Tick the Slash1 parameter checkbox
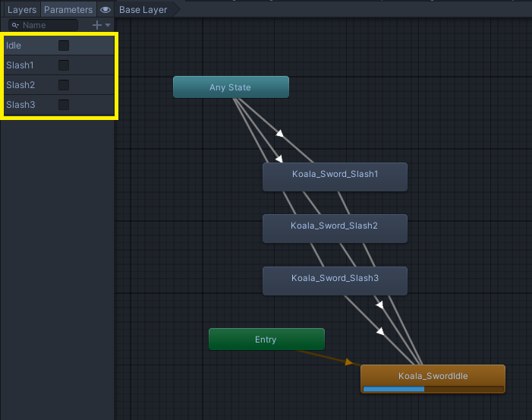532x420 pixels. pos(64,65)
